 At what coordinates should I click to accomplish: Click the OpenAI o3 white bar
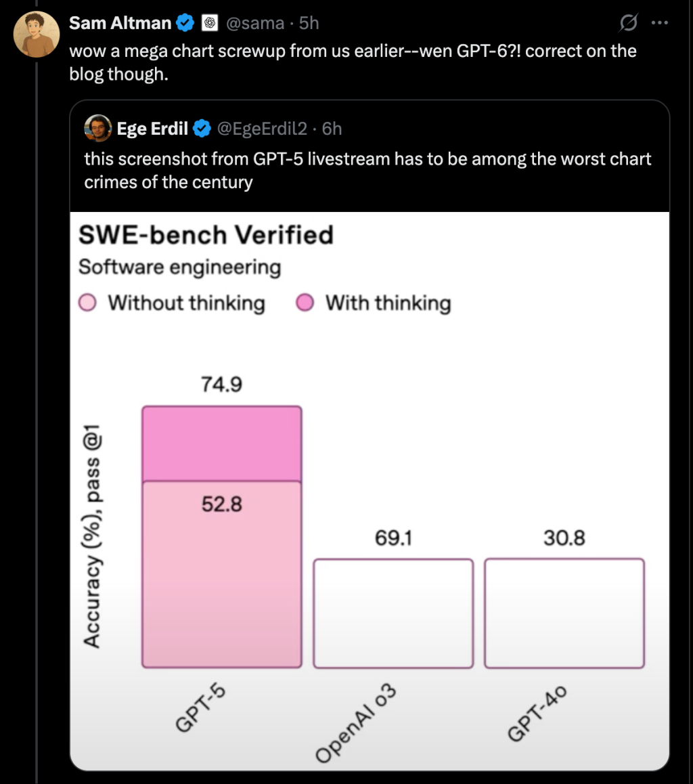[393, 613]
